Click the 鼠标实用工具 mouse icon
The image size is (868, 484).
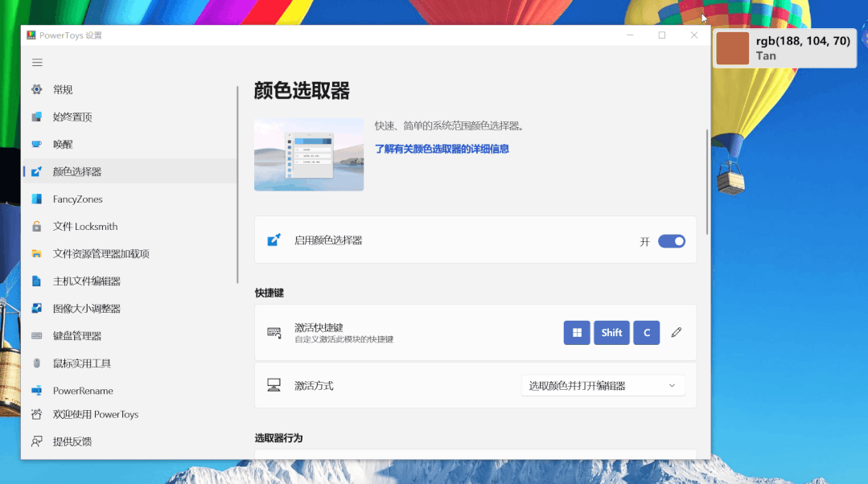click(x=36, y=363)
